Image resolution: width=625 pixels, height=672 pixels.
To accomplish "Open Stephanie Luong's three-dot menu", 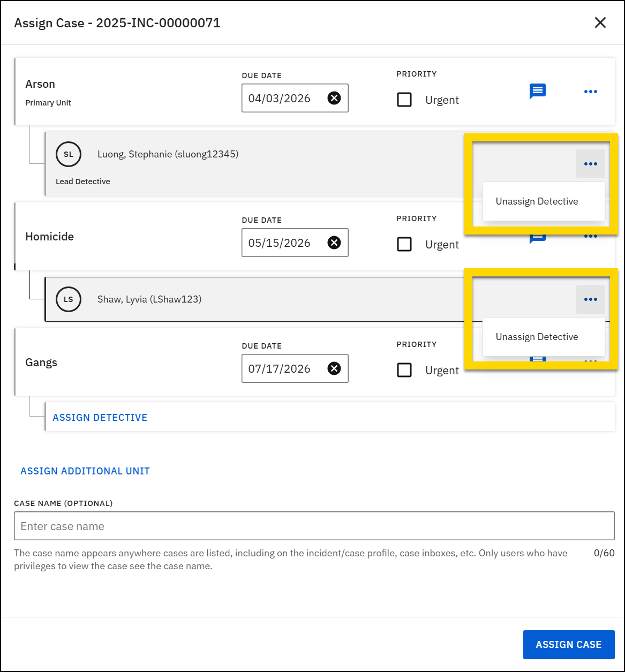I will point(590,164).
